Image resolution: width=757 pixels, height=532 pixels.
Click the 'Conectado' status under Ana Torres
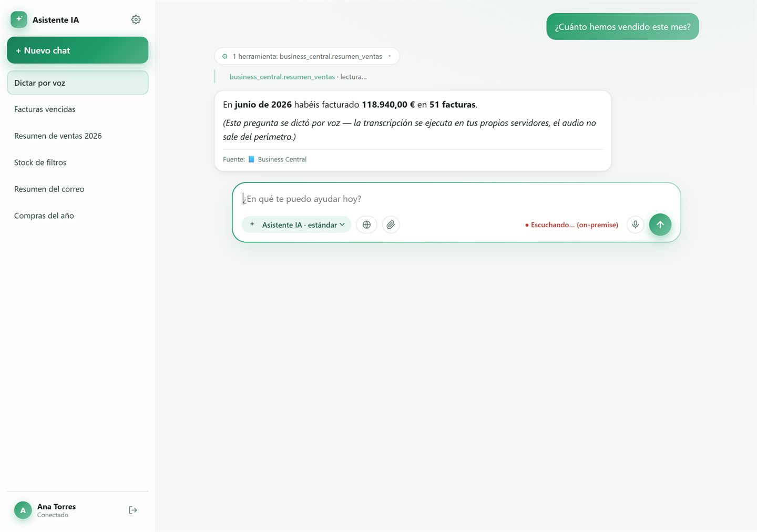coord(53,515)
